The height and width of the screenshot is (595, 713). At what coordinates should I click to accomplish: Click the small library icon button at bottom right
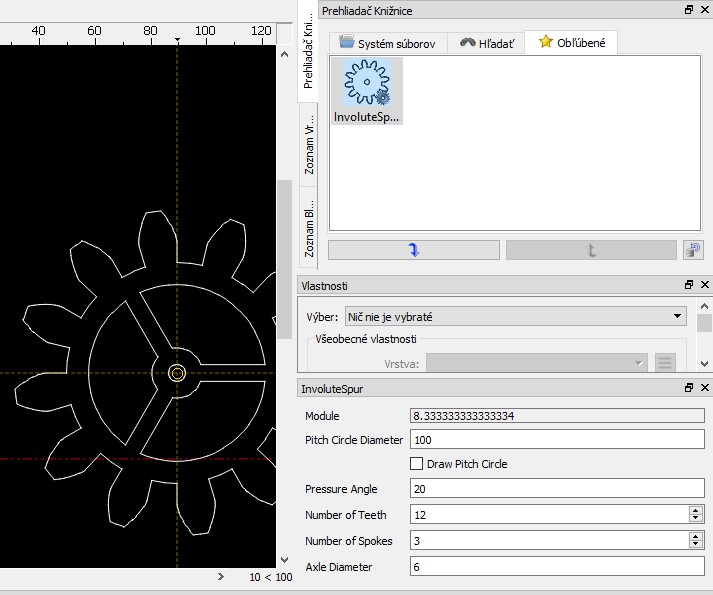694,250
